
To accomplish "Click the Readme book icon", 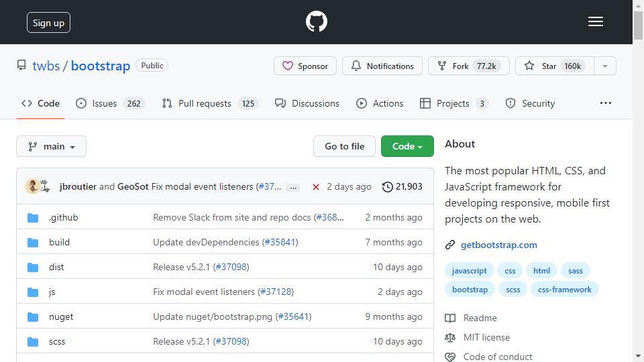I will click(x=450, y=318).
